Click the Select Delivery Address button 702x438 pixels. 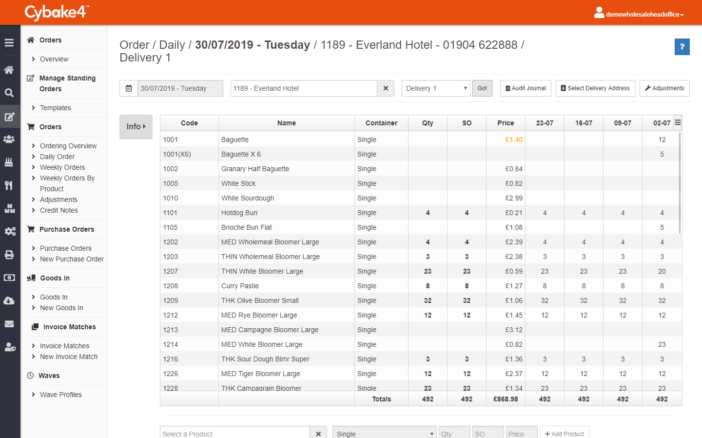pos(595,88)
